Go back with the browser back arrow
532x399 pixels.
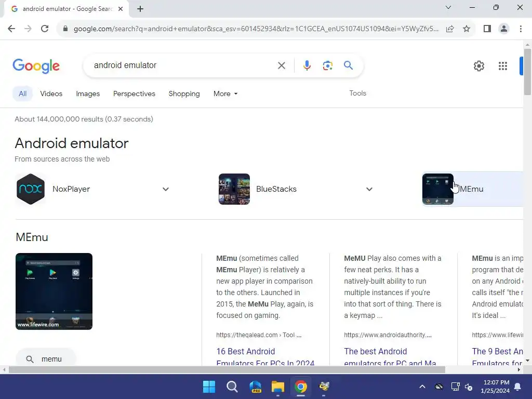tap(11, 29)
